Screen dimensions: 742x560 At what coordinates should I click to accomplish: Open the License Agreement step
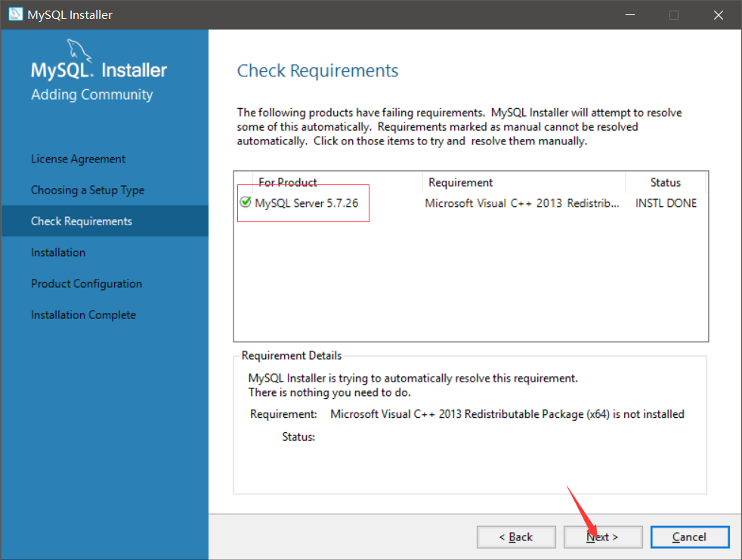tap(78, 159)
